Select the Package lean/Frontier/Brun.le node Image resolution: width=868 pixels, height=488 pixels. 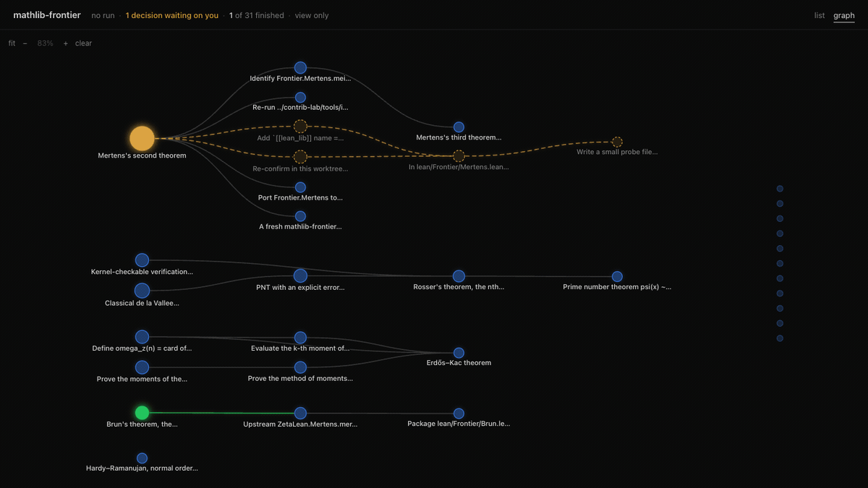(459, 413)
